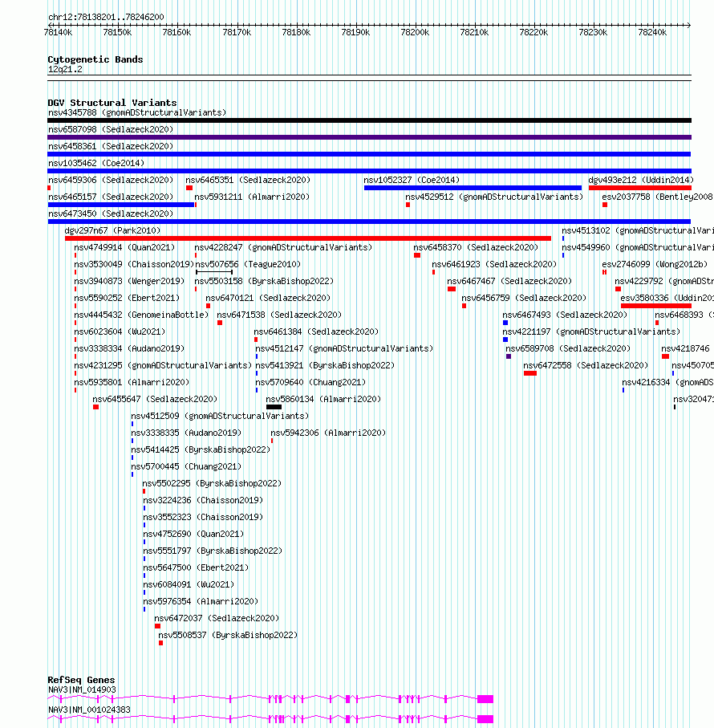
Task: Click nsv5590252 (Ebert2021) label
Action: (127, 298)
